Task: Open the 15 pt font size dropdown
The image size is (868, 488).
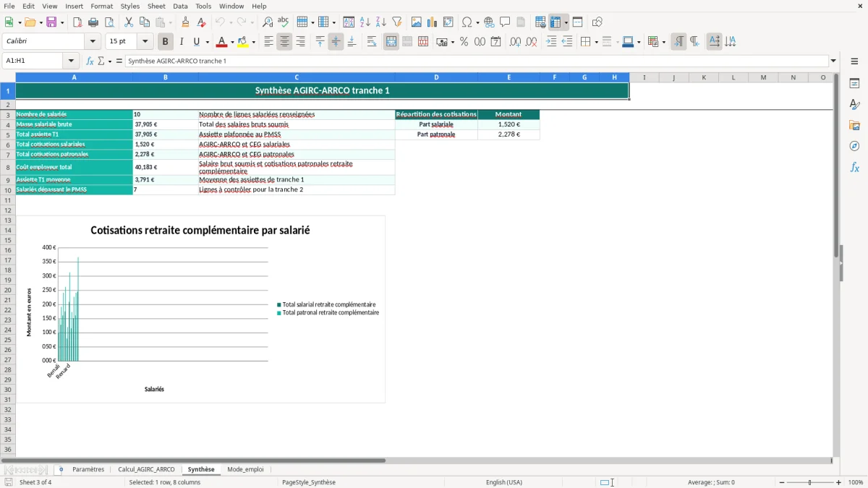Action: coord(145,41)
